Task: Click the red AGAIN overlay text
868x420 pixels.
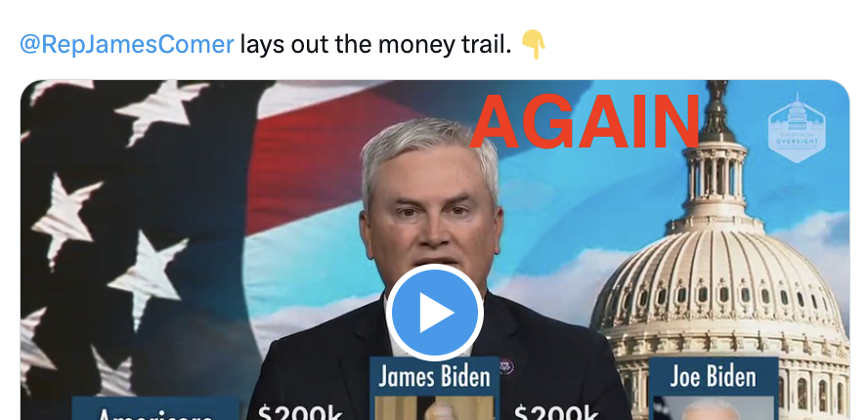Action: (586, 122)
